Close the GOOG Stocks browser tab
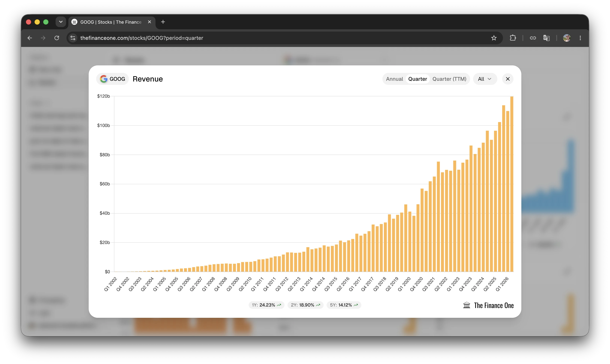The height and width of the screenshot is (364, 610). click(149, 22)
